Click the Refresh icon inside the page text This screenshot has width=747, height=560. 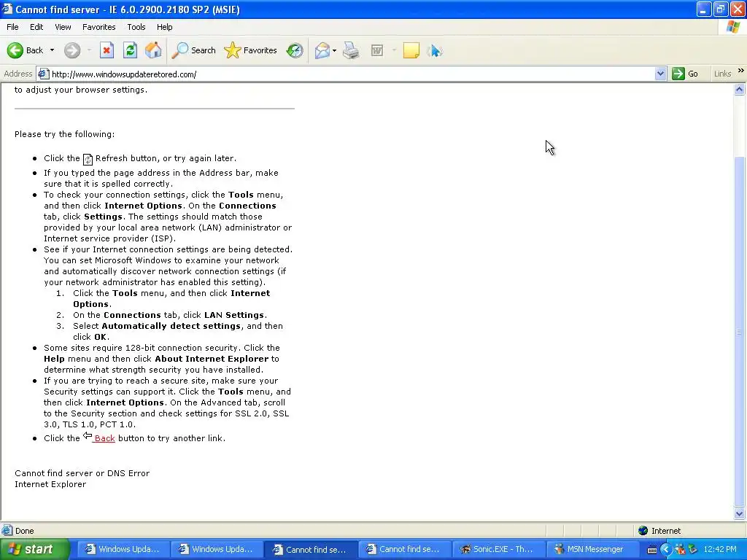pos(88,159)
